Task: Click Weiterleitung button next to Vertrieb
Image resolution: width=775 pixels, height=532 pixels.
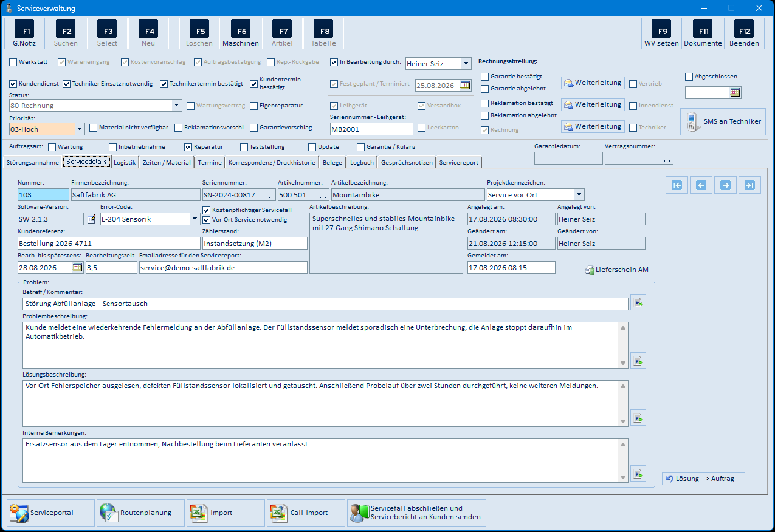Action: 593,83
